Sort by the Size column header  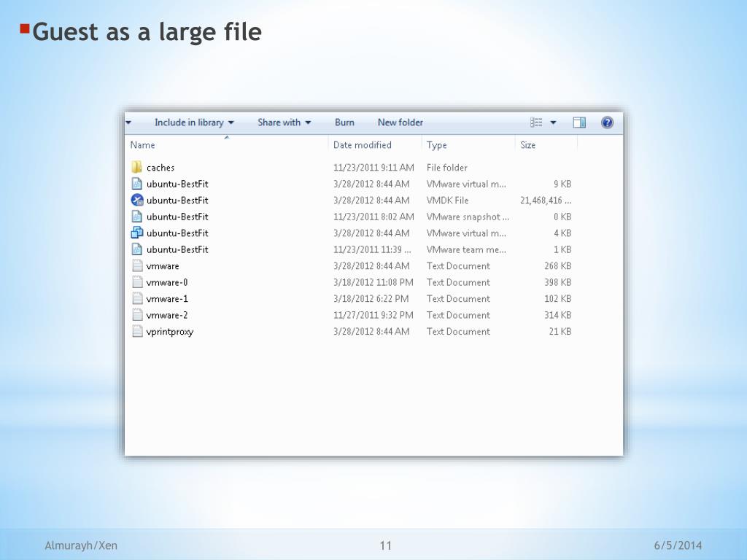pos(528,145)
